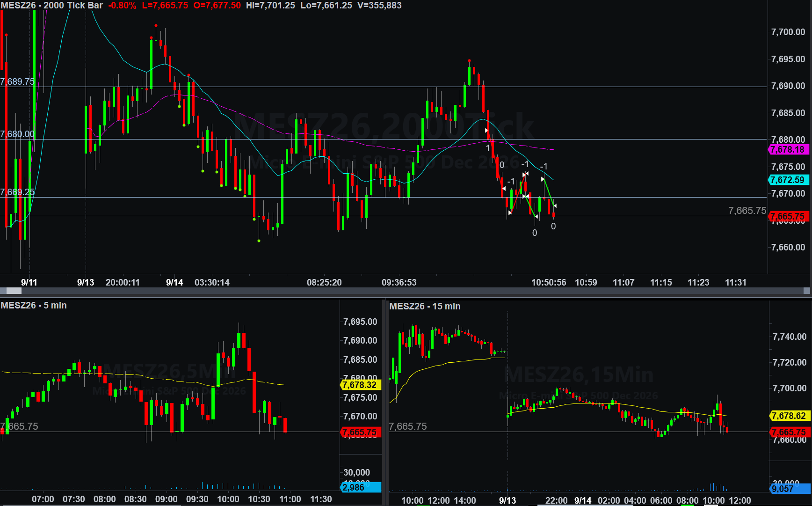Click the 10:50:56 time label on tick chart

pyautogui.click(x=549, y=283)
